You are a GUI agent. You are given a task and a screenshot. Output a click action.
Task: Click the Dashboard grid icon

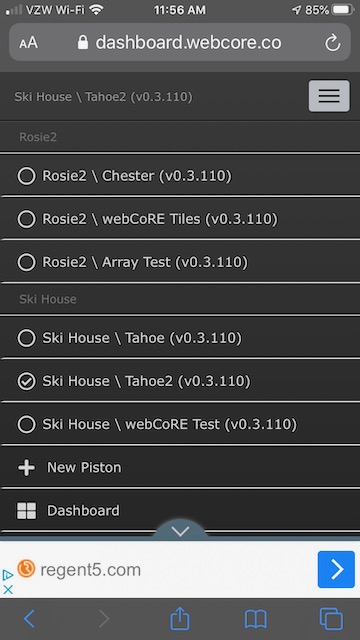pos(27,511)
